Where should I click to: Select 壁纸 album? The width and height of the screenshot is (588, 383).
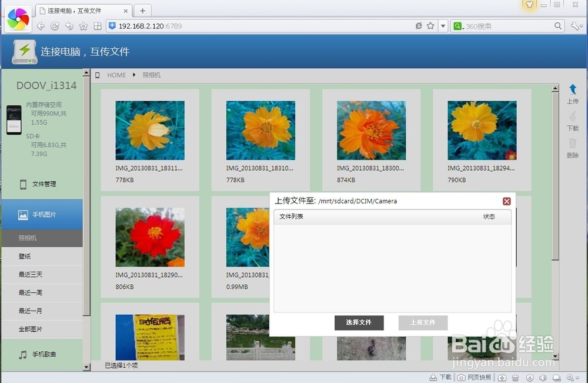point(42,257)
